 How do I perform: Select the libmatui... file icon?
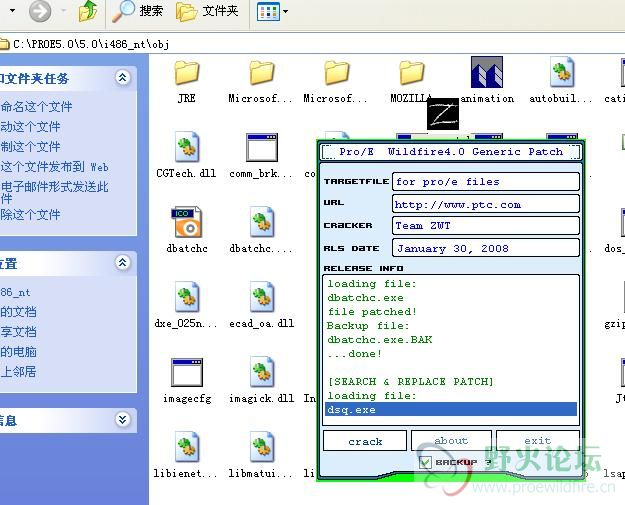261,447
